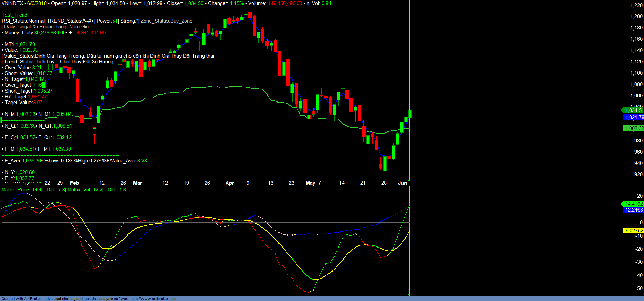Open the amibroker.com link in the footer

(x=154, y=299)
